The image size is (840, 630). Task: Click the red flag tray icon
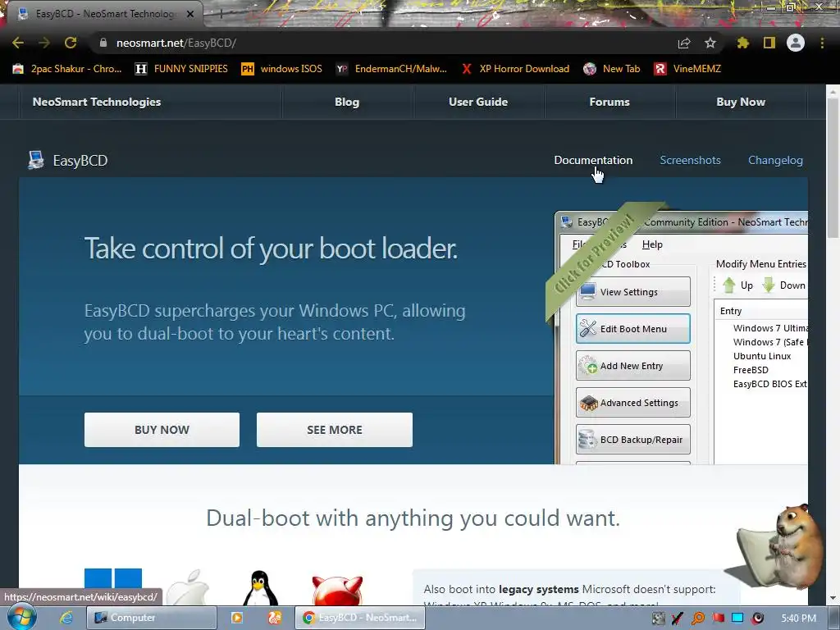[718, 619]
